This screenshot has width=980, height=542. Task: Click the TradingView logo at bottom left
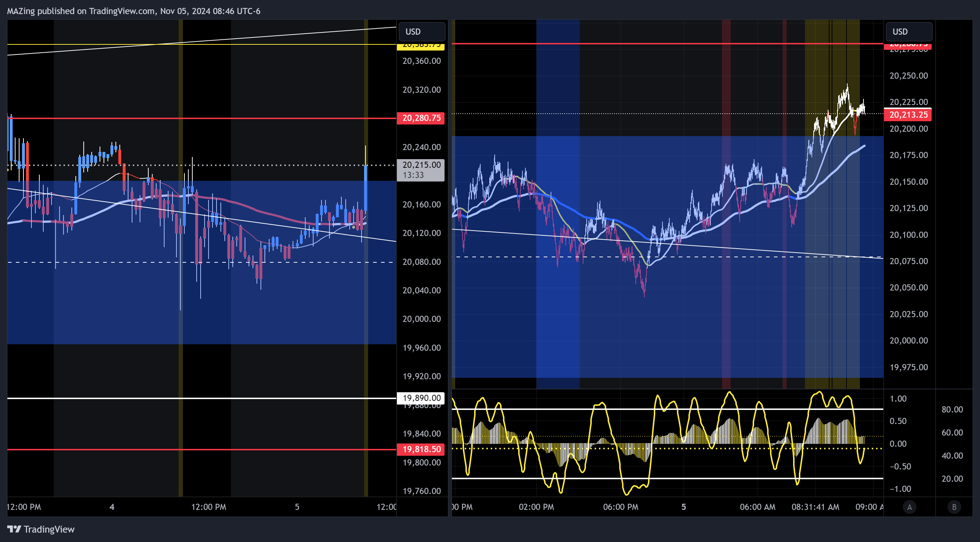tap(41, 529)
